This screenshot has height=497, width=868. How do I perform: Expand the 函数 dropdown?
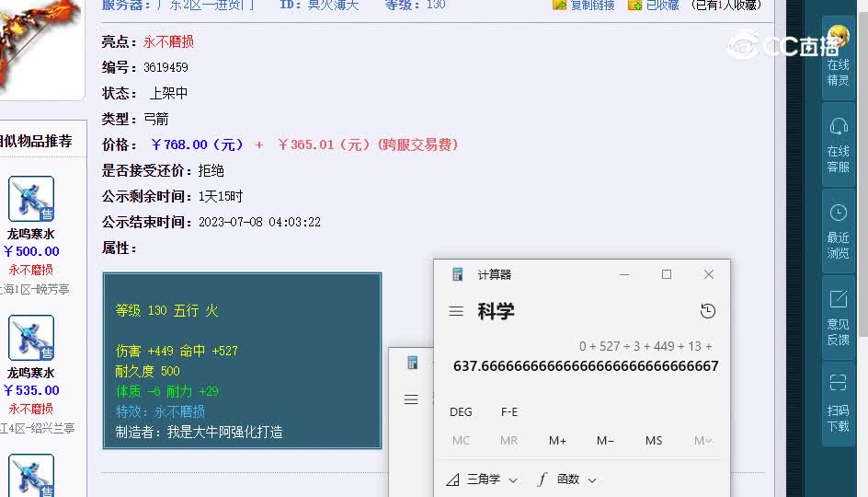[x=566, y=480]
